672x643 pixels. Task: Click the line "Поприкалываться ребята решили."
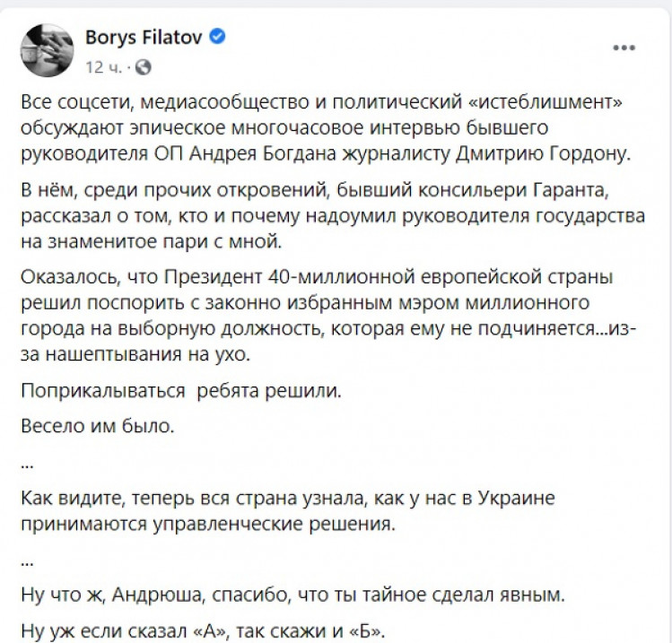[x=181, y=391]
